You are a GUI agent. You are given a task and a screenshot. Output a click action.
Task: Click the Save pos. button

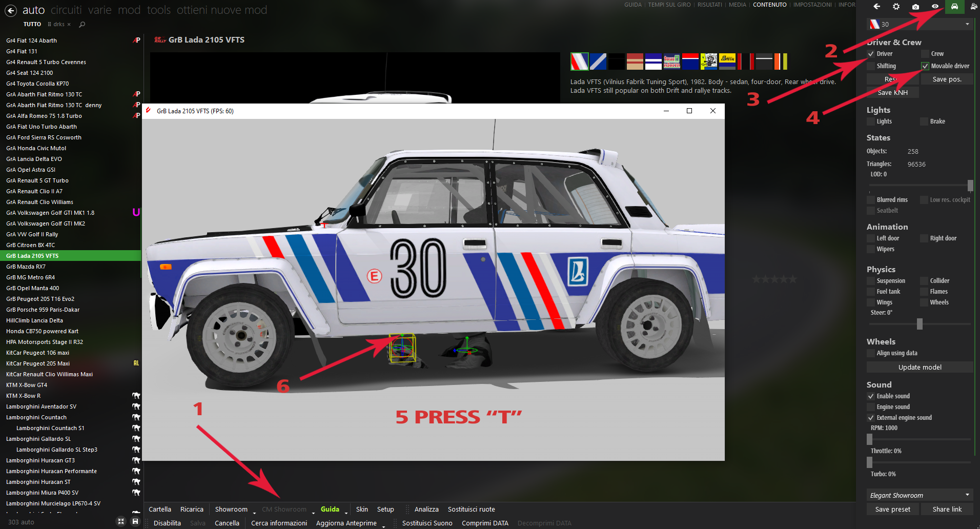coord(947,79)
